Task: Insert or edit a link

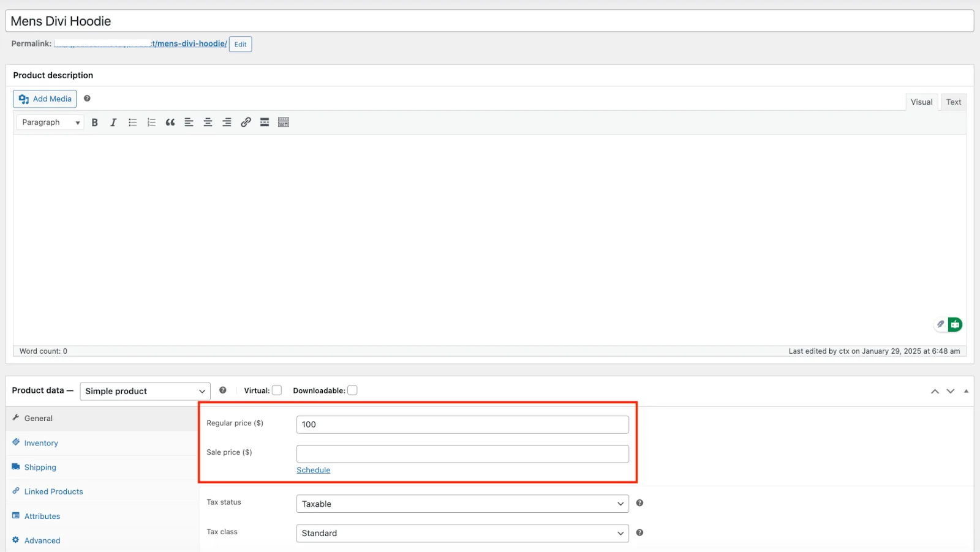Action: [246, 122]
